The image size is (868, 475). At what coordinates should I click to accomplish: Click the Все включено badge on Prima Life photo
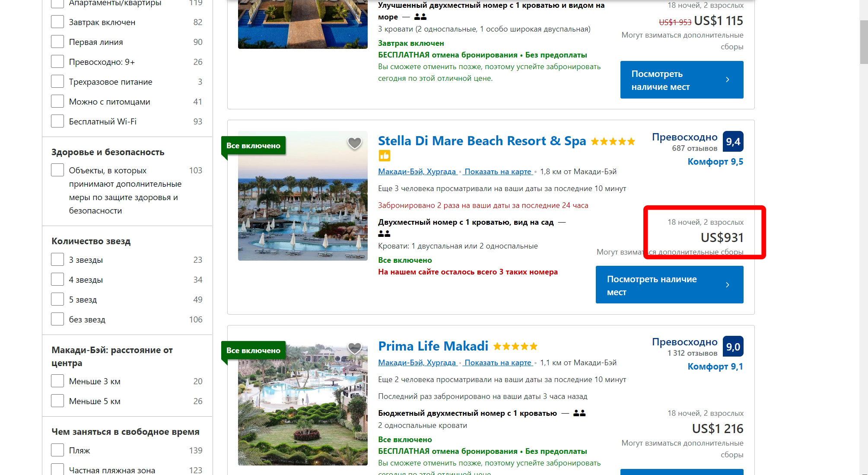tap(253, 351)
